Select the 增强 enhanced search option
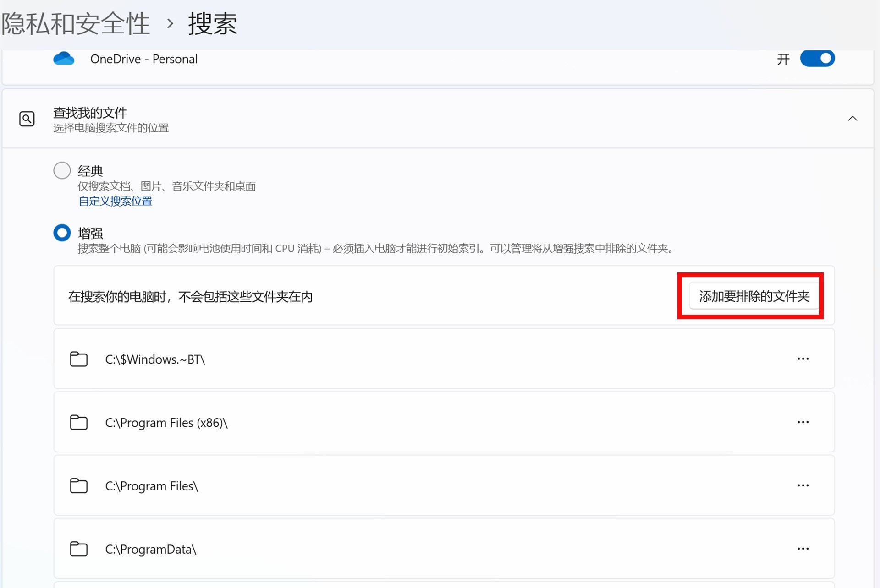The width and height of the screenshot is (880, 588). (62, 233)
